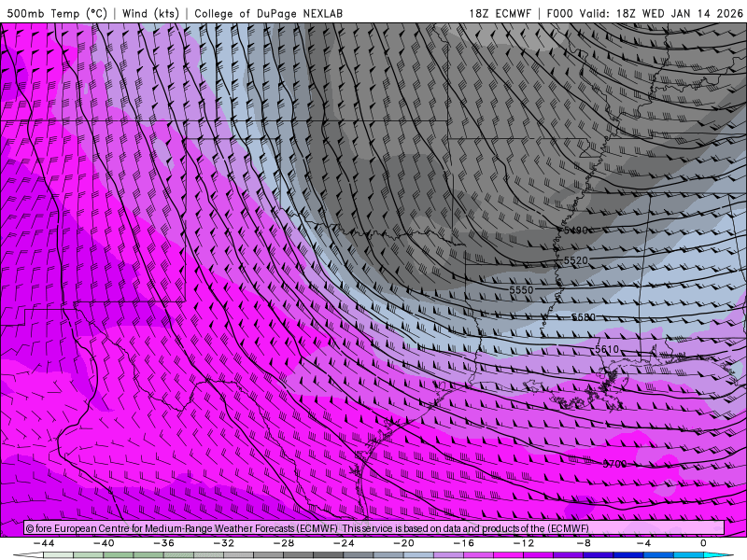
Task: Click the ECMWF copyright notice banner
Action: [374, 528]
